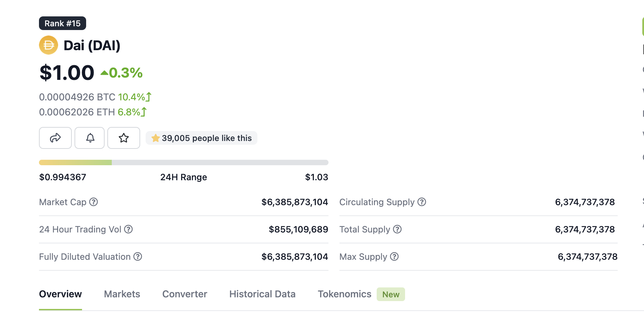Click the green New badge
This screenshot has height=312, width=644.
tap(391, 294)
